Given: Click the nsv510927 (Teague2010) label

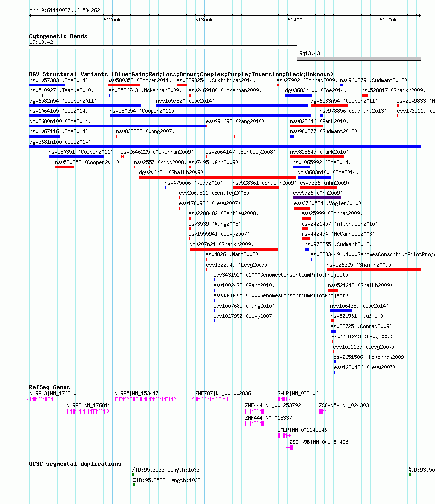Looking at the screenshot, I should point(62,91).
